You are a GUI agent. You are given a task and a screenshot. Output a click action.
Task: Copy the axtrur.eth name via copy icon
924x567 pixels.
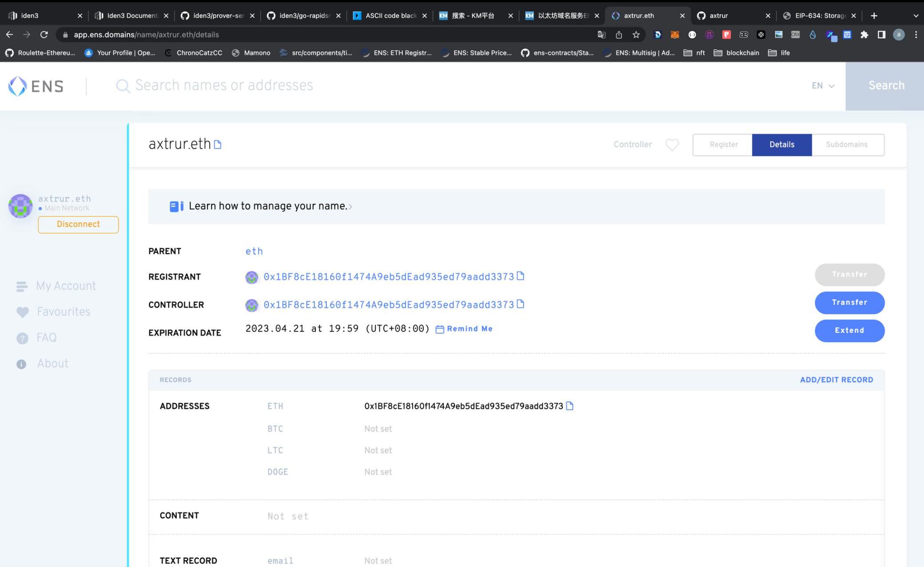click(x=217, y=145)
